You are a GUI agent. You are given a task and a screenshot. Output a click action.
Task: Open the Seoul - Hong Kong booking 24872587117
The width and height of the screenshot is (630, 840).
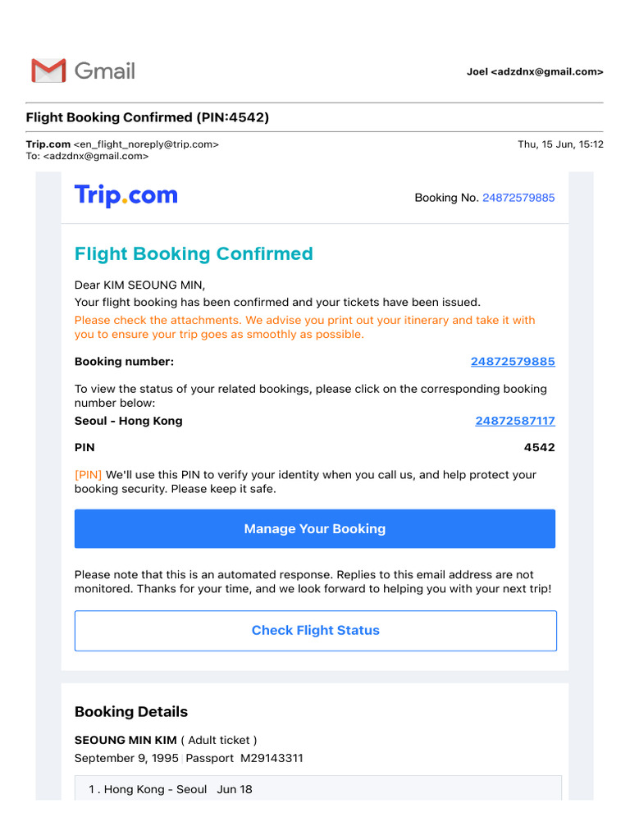[515, 421]
